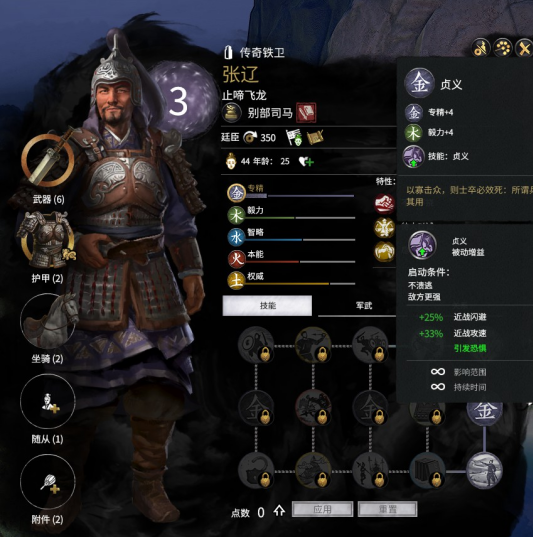Switch to the 技能 skills tab
Viewport: 533px width, 537px height.
(x=267, y=305)
